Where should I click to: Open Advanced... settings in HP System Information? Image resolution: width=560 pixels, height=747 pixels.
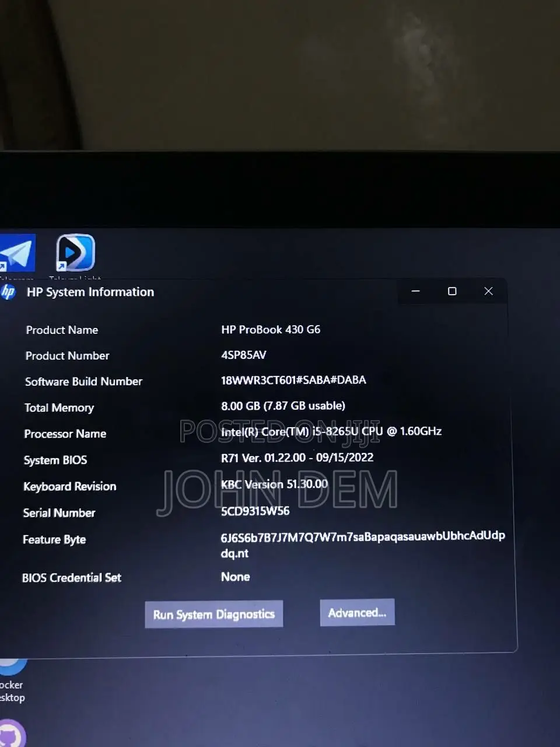(x=357, y=613)
